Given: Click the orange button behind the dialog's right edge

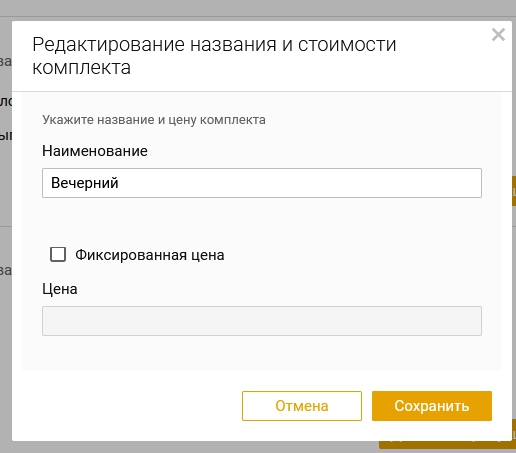Looking at the screenshot, I should (x=514, y=191).
